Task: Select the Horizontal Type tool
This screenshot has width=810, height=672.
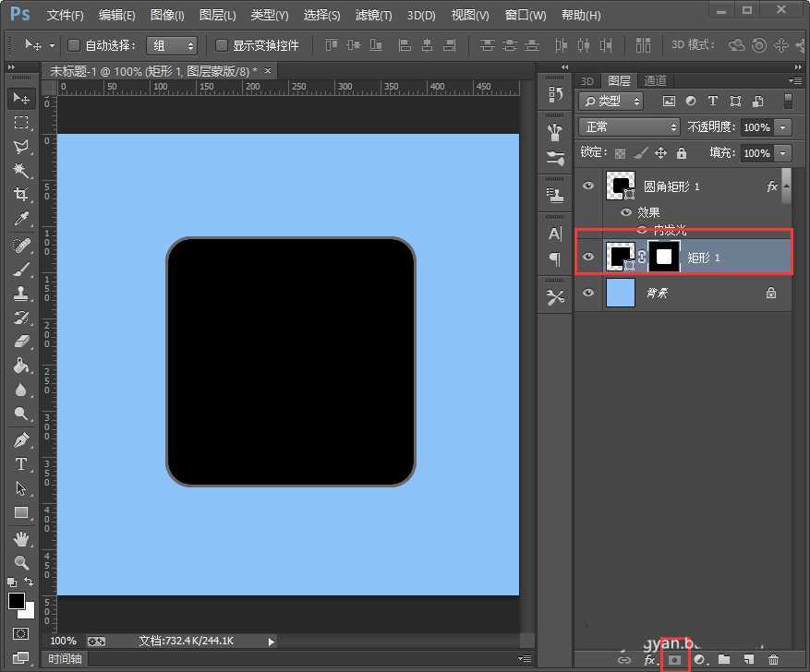Action: click(x=20, y=464)
